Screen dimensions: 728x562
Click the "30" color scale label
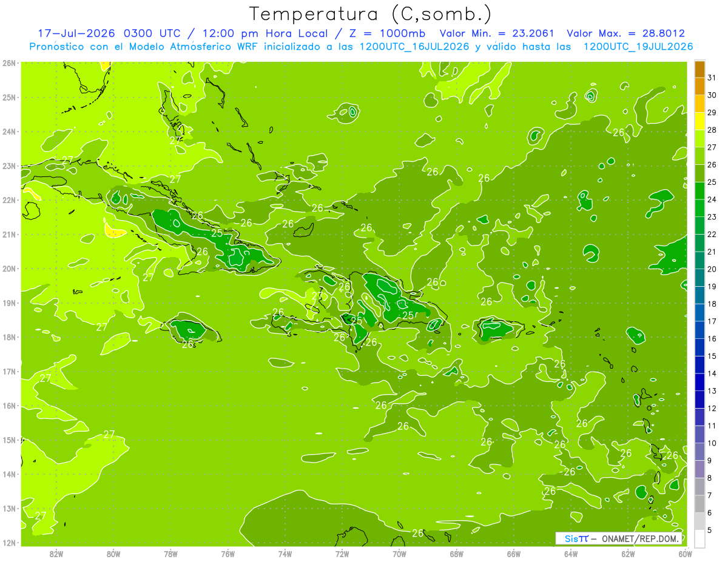[x=712, y=95]
